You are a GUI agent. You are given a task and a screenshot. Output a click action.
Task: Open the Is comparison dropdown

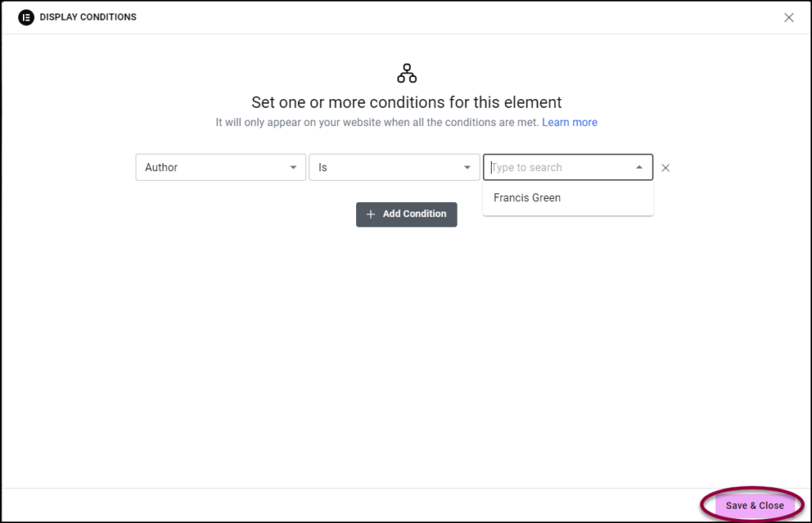pyautogui.click(x=394, y=167)
